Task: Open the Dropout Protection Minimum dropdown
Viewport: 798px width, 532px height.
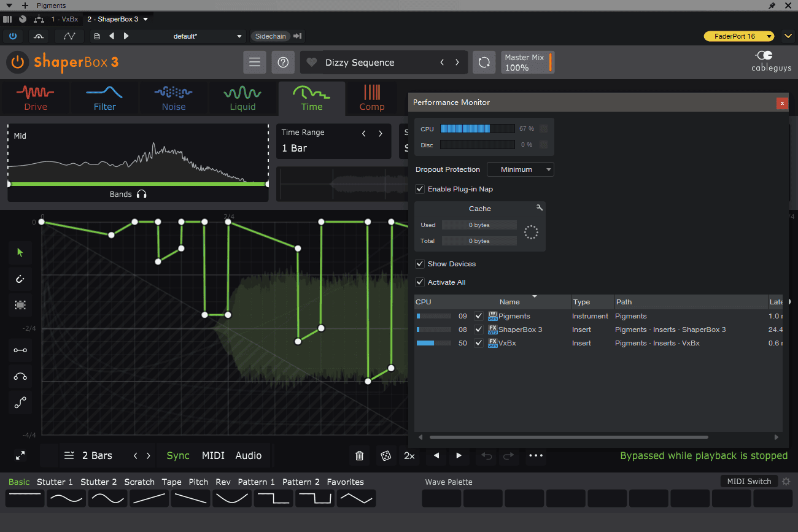Action: pyautogui.click(x=521, y=169)
